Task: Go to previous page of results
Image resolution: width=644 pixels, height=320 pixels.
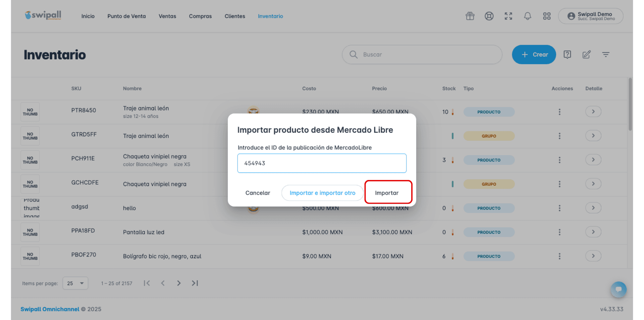Action: click(x=163, y=283)
